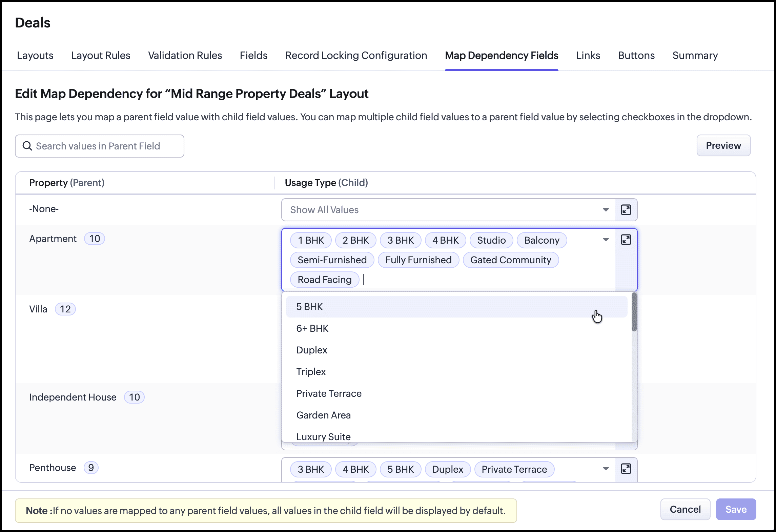
Task: Expand Penthouse usage type dropdown arrow
Action: pos(606,469)
